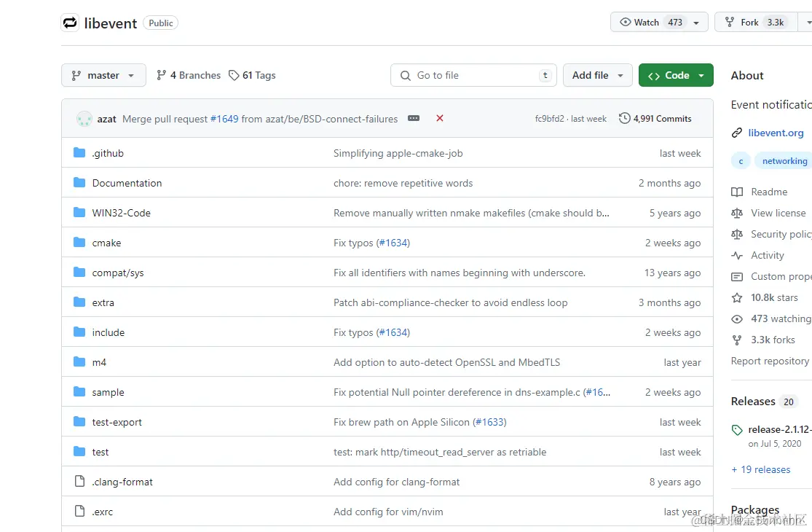The image size is (812, 532).
Task: Open pull request #1649 link
Action: point(224,119)
